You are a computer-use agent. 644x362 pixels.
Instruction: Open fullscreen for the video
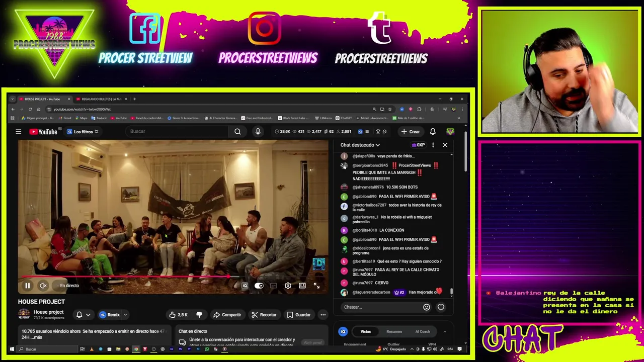pos(316,286)
